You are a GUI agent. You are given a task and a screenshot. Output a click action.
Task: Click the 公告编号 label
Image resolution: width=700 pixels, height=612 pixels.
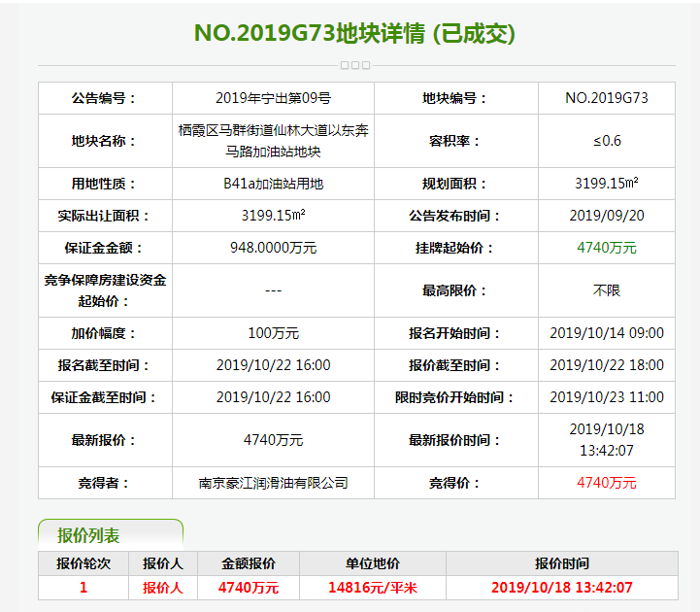click(x=104, y=98)
